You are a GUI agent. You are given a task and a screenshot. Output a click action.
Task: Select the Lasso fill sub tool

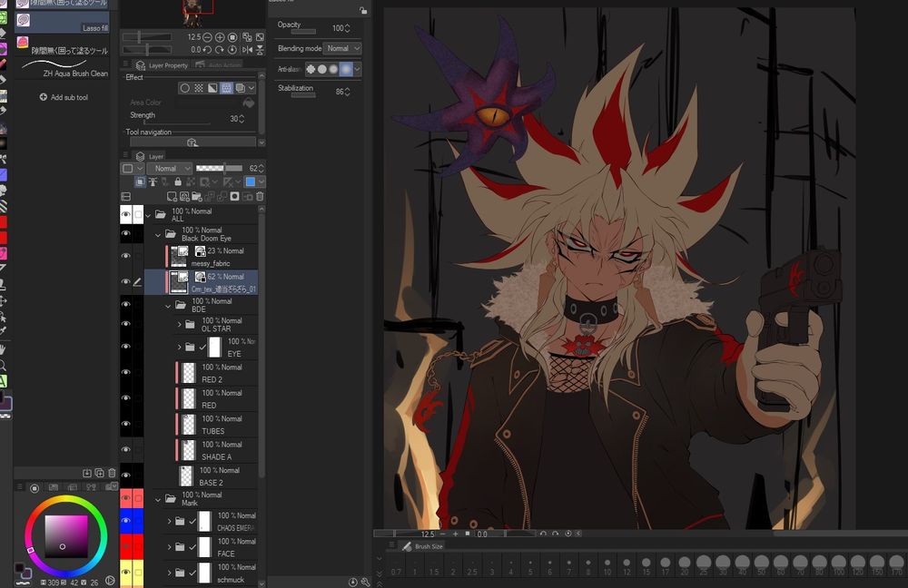coord(62,22)
